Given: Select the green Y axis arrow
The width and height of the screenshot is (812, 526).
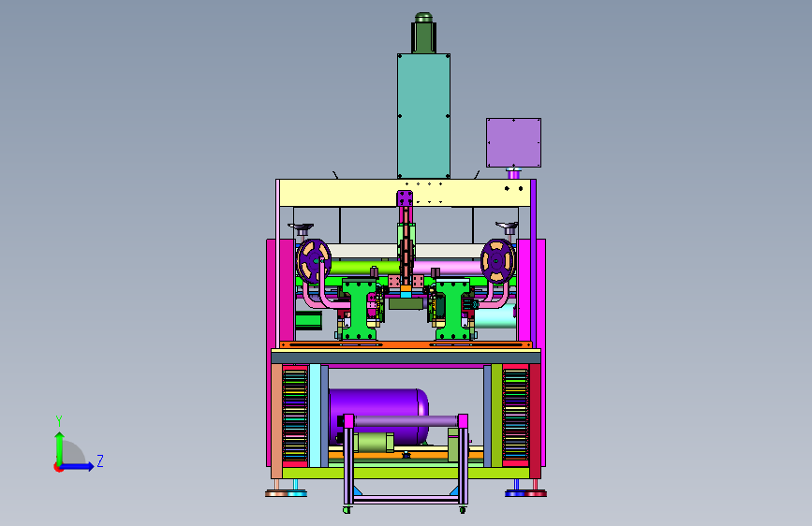Looking at the screenshot, I should (60, 447).
